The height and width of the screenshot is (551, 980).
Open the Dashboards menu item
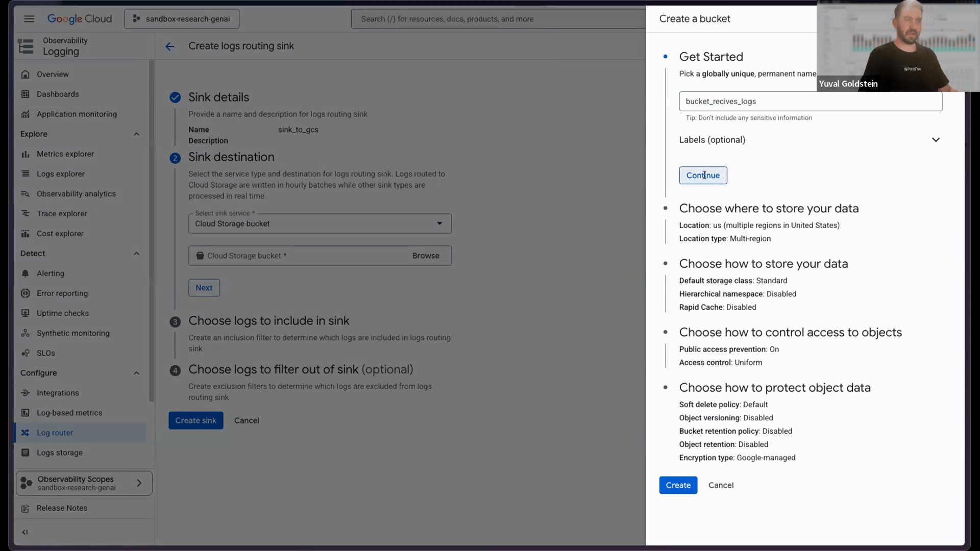[58, 94]
